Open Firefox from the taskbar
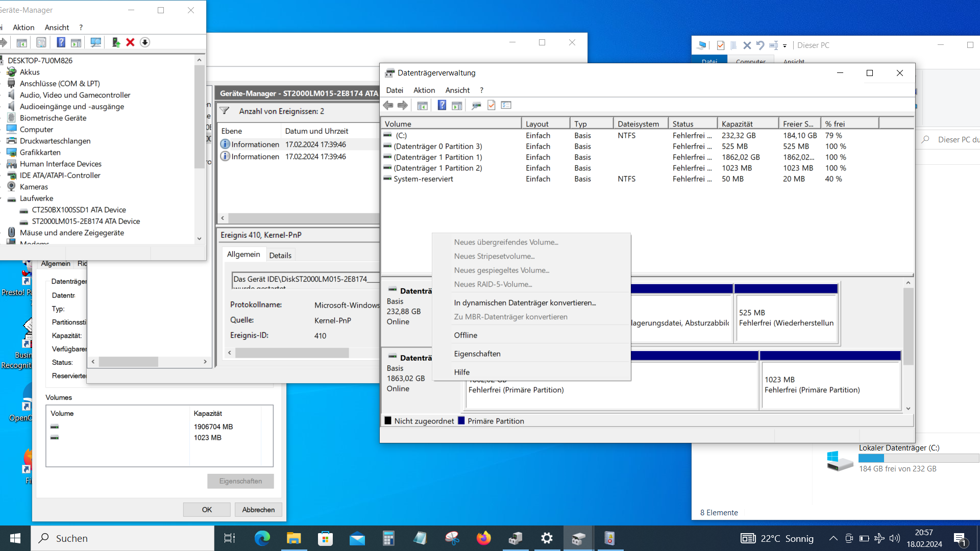Viewport: 980px width, 551px height. click(483, 538)
